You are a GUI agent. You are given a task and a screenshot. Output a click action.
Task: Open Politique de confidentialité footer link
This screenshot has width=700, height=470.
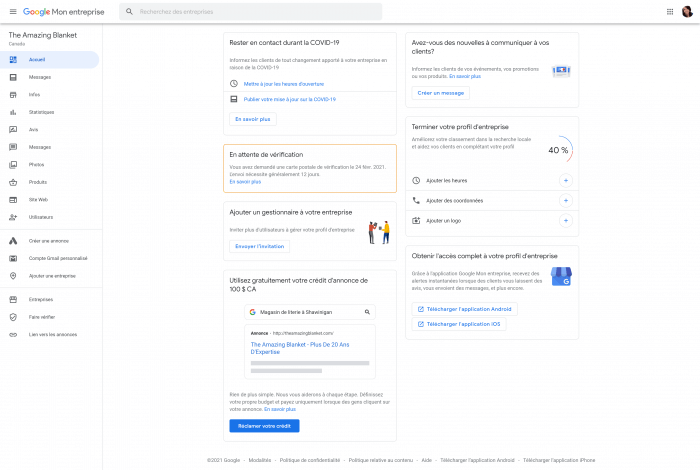pyautogui.click(x=310, y=460)
